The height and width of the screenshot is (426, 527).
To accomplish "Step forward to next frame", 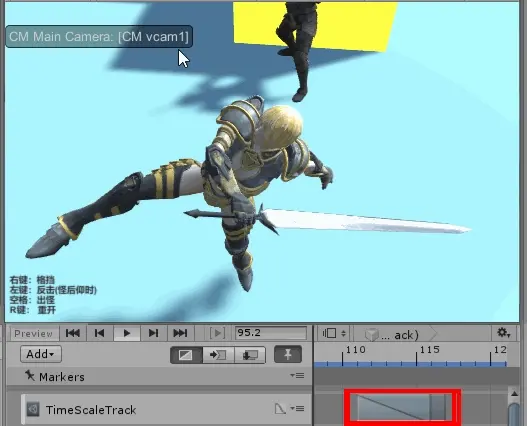I will [153, 333].
